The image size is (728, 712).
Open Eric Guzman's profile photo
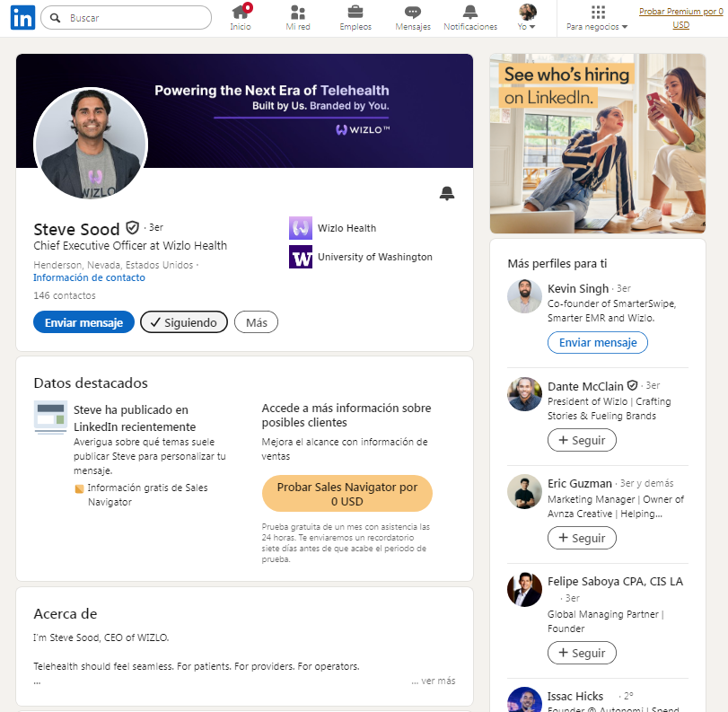click(x=524, y=491)
